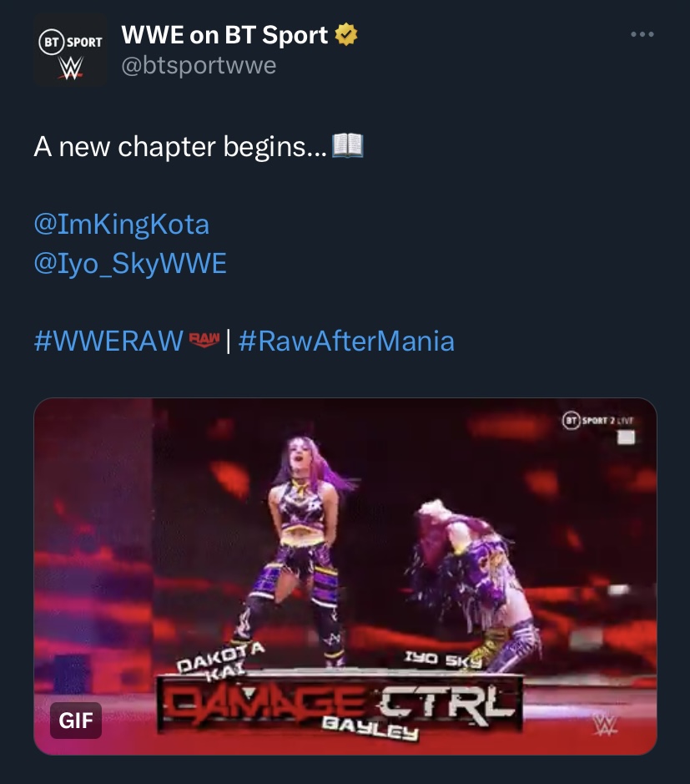This screenshot has height=784, width=690.
Task: Click the Bayley name label
Action: [370, 728]
